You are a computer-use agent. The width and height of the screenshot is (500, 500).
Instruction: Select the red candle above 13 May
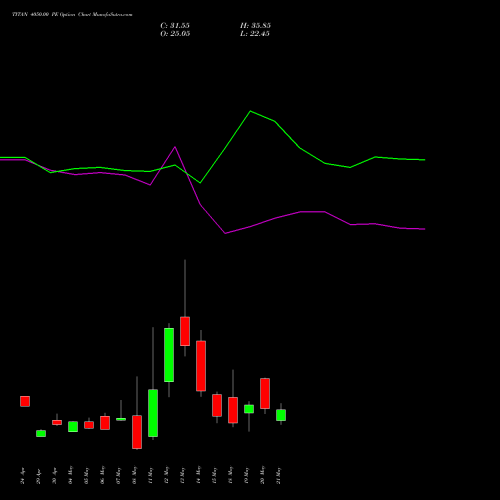pos(185,331)
